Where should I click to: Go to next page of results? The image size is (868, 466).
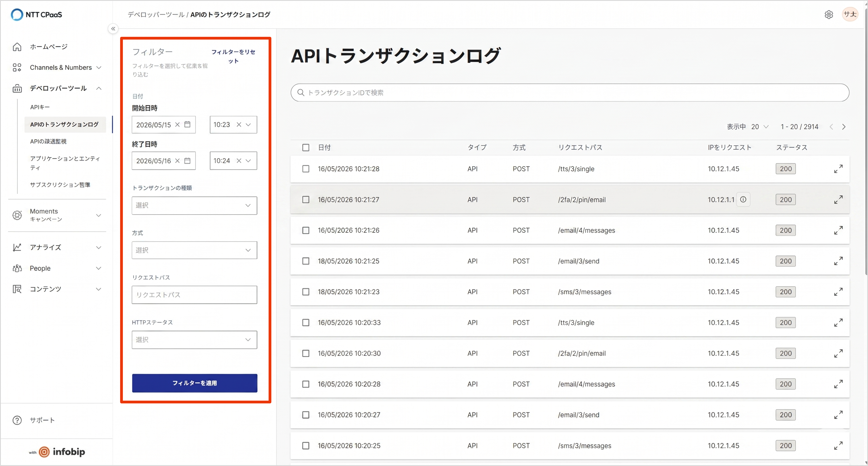pyautogui.click(x=844, y=127)
